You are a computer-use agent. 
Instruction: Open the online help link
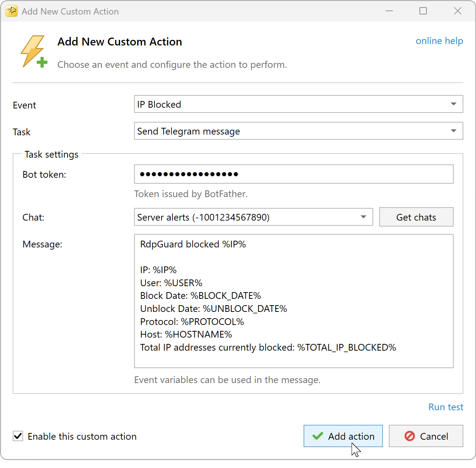[x=439, y=41]
